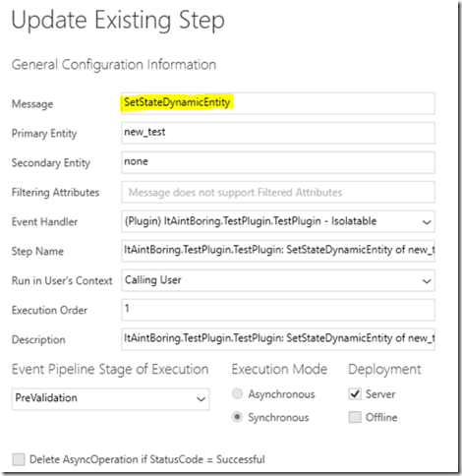Click the Calling User dropdown chevron

(427, 281)
